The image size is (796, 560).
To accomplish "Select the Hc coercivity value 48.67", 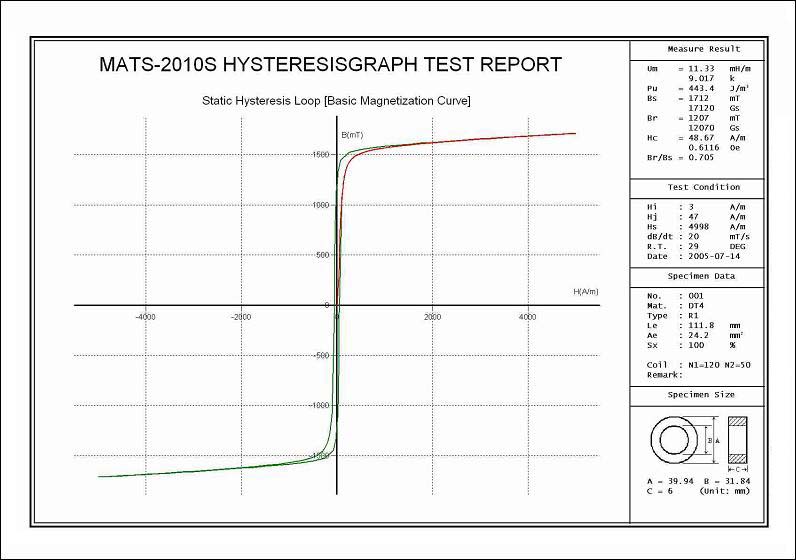I will coord(690,139).
